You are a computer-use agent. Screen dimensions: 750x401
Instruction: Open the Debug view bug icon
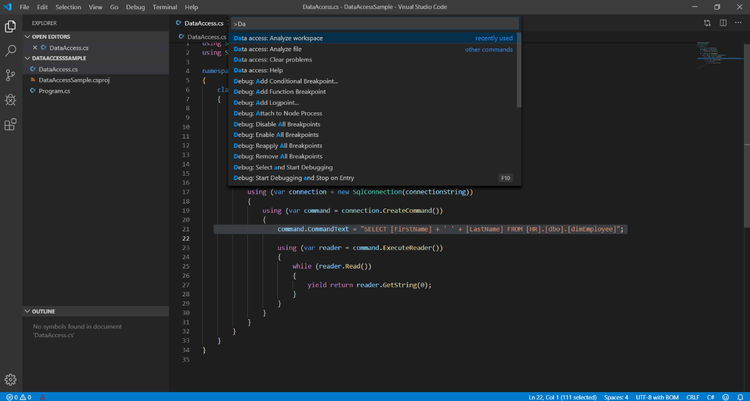coord(11,100)
